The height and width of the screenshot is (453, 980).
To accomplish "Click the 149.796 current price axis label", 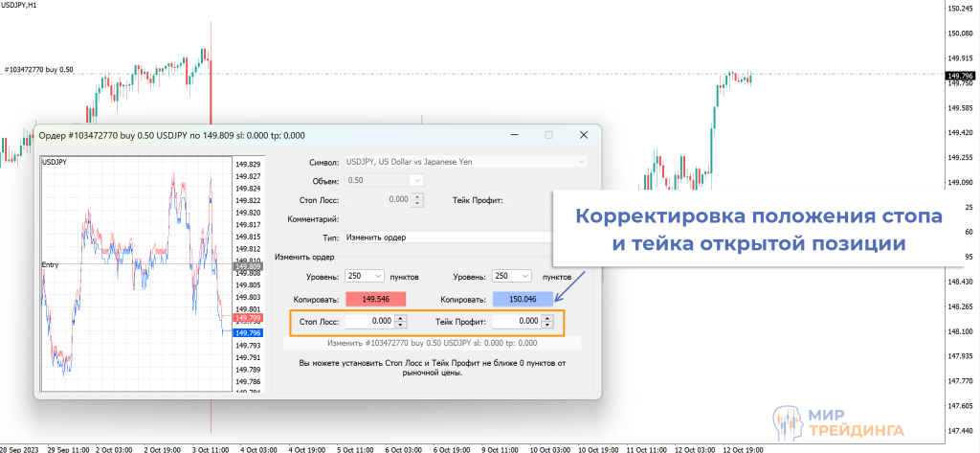I will 959,76.
